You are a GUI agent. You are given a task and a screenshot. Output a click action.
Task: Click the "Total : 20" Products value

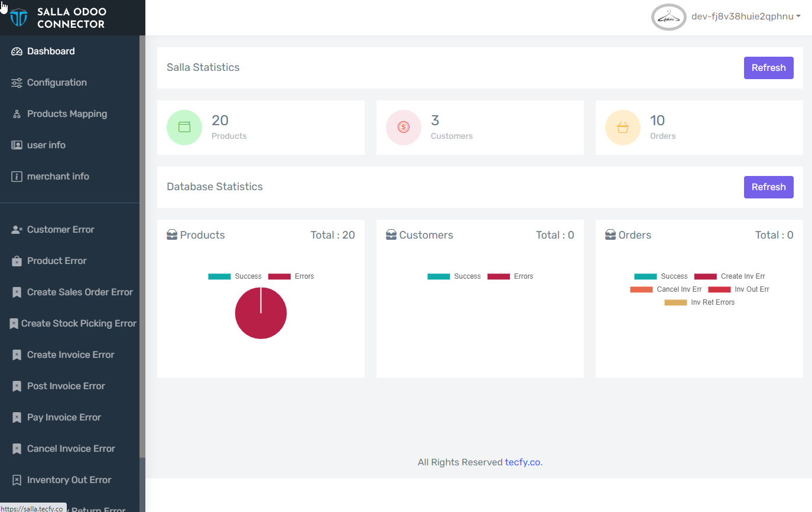[333, 235]
